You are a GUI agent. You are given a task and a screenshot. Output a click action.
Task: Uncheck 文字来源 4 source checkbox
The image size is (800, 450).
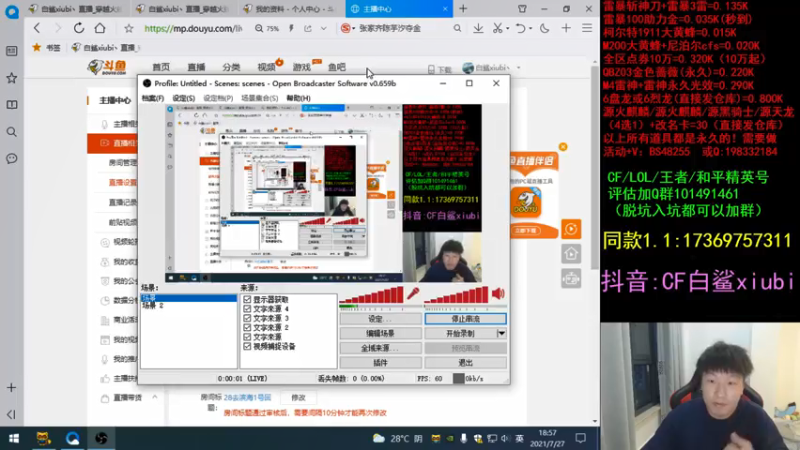coord(247,309)
